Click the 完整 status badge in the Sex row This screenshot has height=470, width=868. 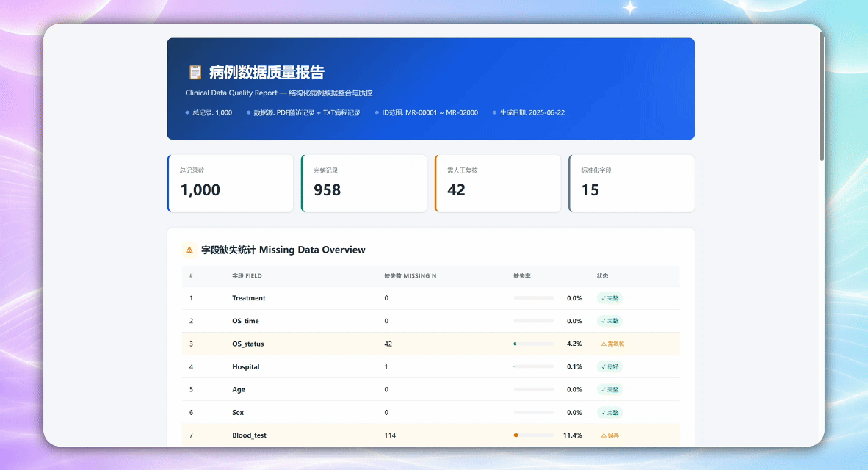tap(610, 413)
